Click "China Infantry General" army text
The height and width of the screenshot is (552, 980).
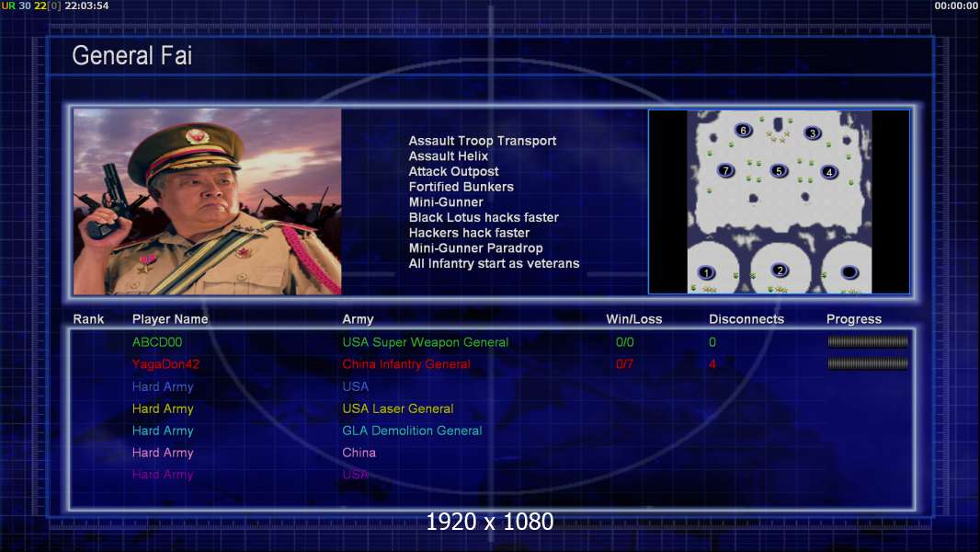(x=406, y=363)
